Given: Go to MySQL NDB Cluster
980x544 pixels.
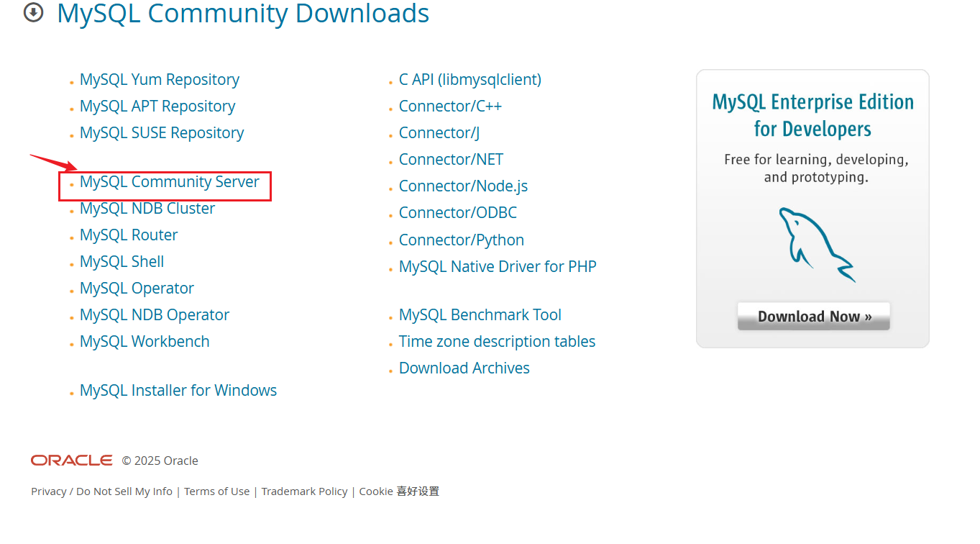Looking at the screenshot, I should (147, 209).
